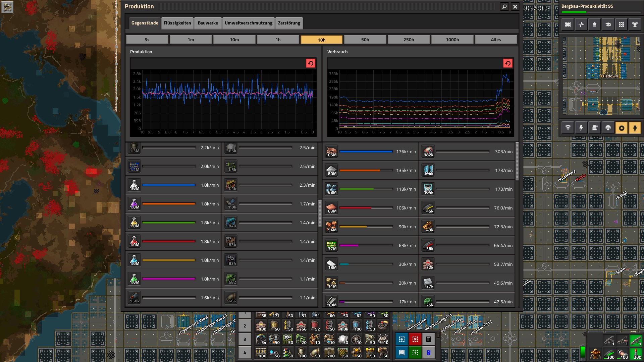Image resolution: width=644 pixels, height=362 pixels.
Task: Open the map/menu button with the filled-square icon
Action: pos(568,24)
